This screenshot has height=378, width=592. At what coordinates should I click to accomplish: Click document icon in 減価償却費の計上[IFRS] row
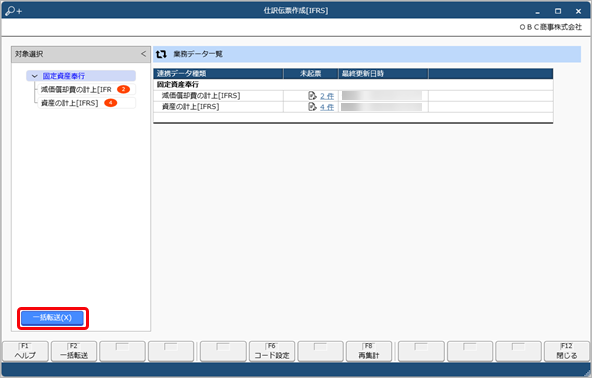point(312,96)
